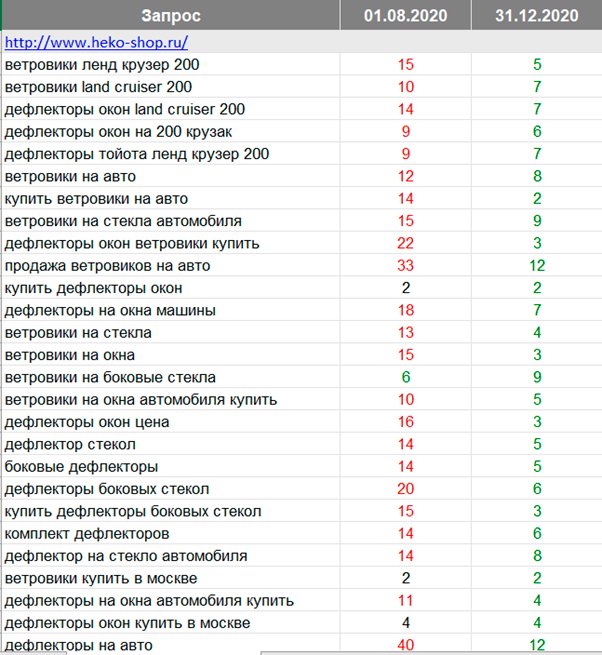Screen dimensions: 602x655
Task: Select cell 'боковые дефлекторы'
Action: coord(171,467)
